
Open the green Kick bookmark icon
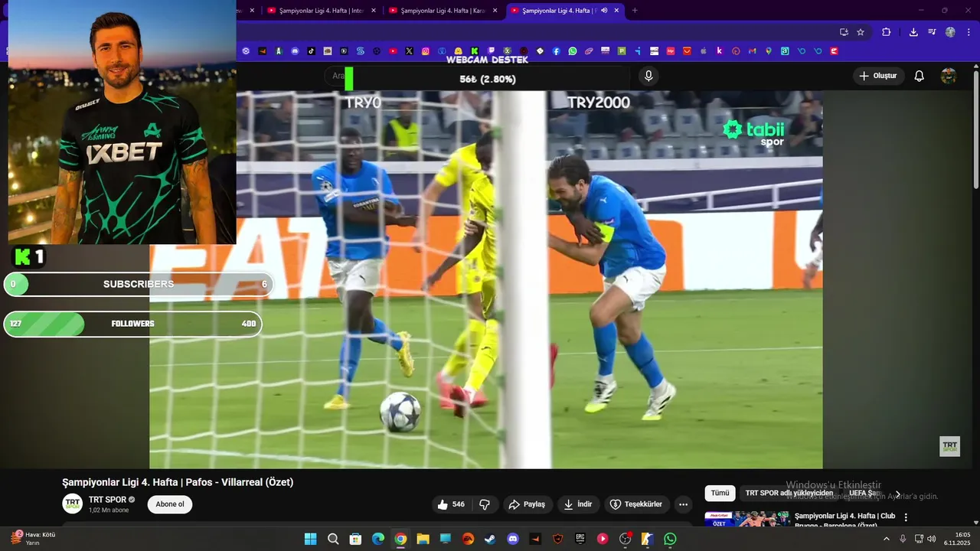click(x=475, y=51)
